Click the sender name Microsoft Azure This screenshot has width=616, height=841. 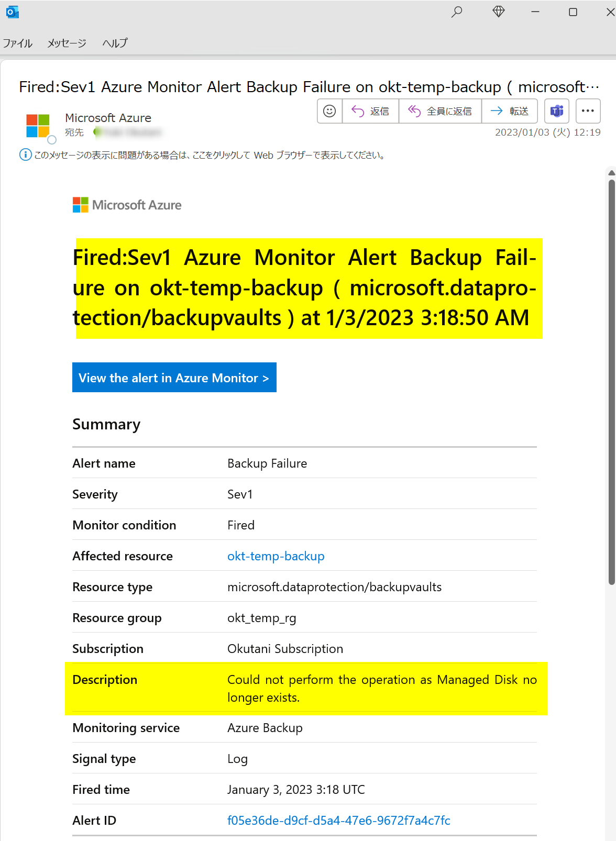pos(108,118)
